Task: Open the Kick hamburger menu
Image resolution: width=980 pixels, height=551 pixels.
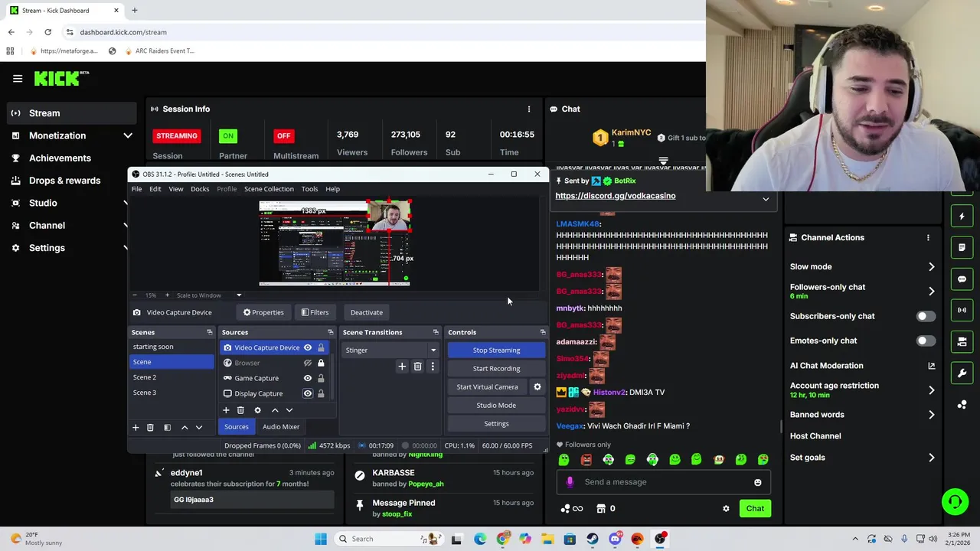Action: (x=18, y=78)
